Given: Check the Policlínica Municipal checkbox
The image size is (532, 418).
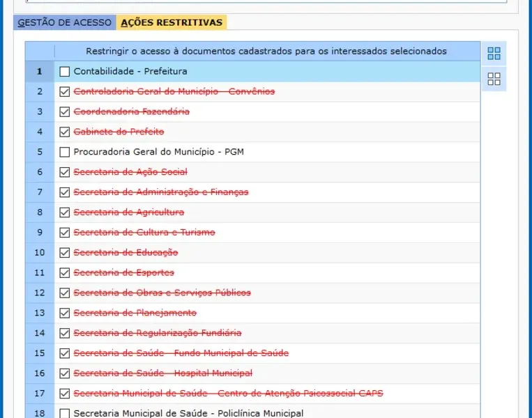Looking at the screenshot, I should coord(64,414).
